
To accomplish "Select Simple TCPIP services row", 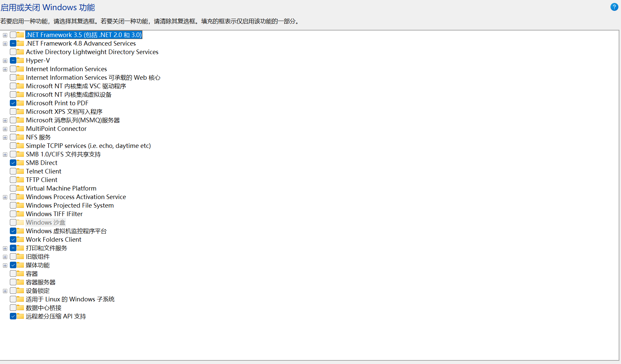I will click(x=88, y=146).
